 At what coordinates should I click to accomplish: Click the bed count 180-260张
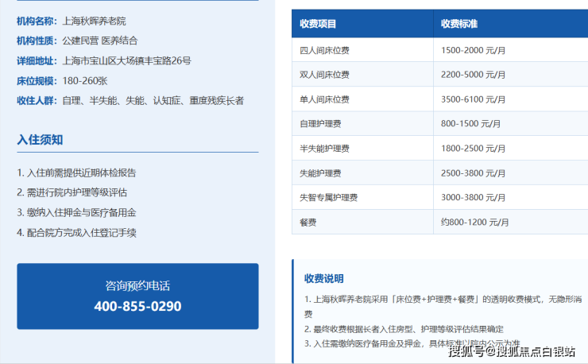pyautogui.click(x=85, y=81)
